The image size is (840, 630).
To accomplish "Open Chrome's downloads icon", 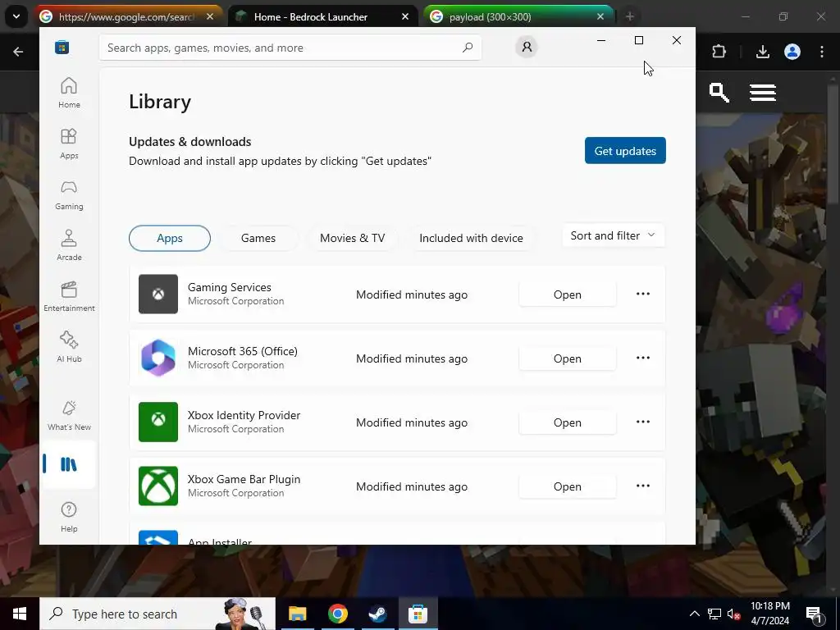I will (x=763, y=52).
